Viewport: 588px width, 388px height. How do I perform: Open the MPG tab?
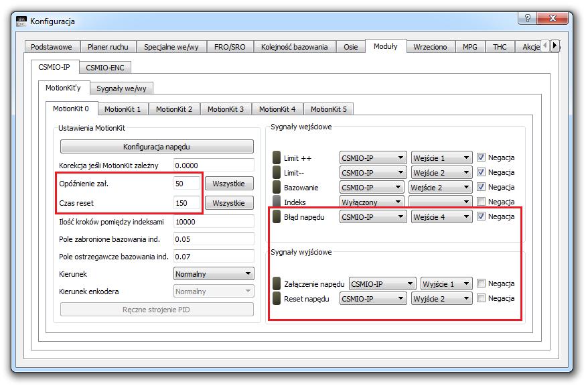[x=470, y=47]
